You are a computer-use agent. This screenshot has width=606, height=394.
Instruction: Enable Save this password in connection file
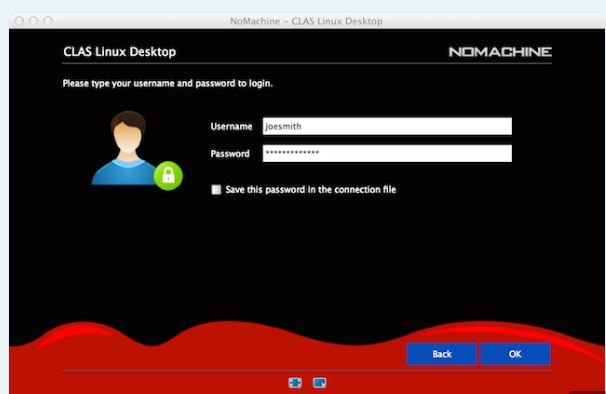pos(216,189)
